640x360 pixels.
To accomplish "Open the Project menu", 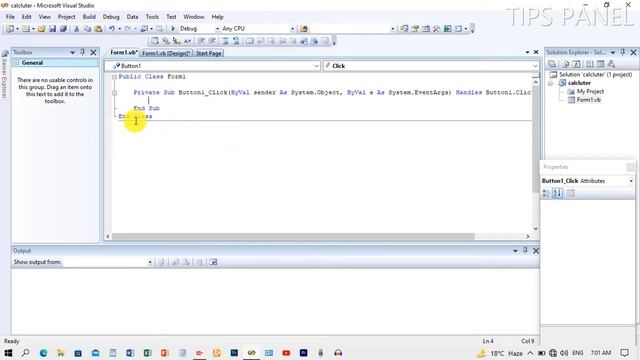I will click(x=67, y=17).
